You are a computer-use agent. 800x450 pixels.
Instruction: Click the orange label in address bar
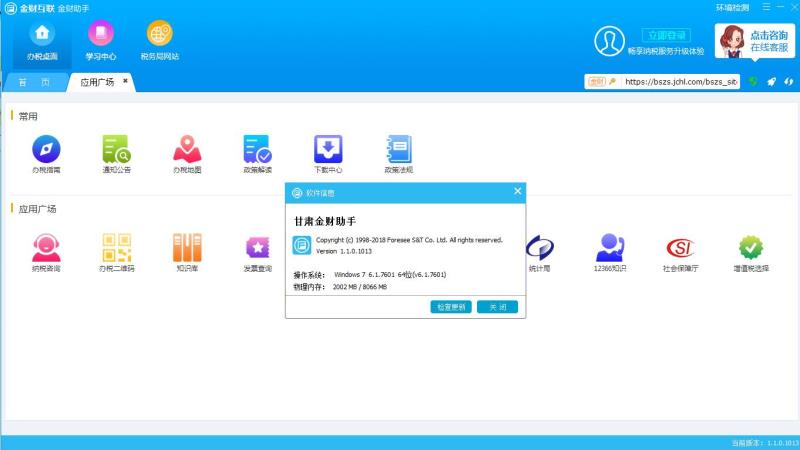[x=596, y=82]
